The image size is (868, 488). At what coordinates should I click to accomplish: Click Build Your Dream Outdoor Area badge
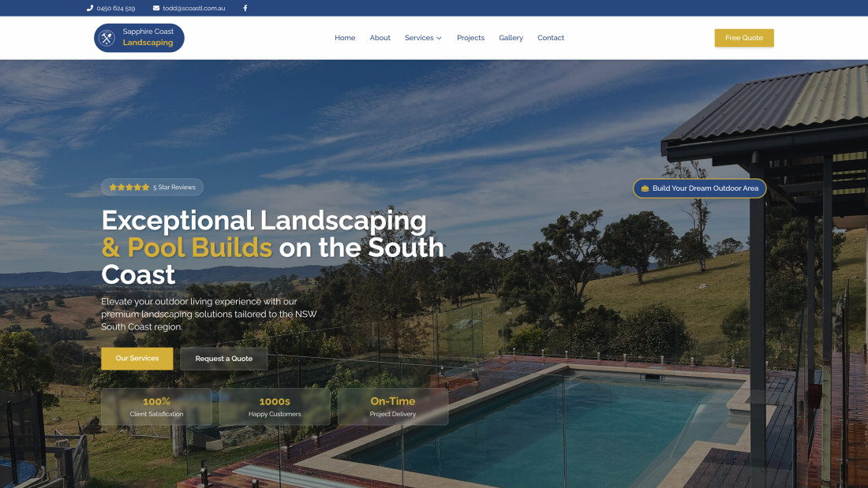pyautogui.click(x=700, y=188)
